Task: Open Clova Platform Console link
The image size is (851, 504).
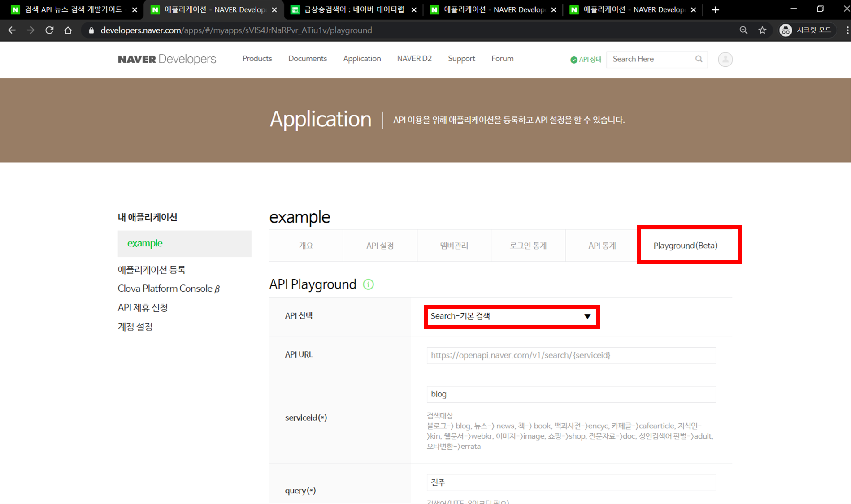Action: pos(169,289)
